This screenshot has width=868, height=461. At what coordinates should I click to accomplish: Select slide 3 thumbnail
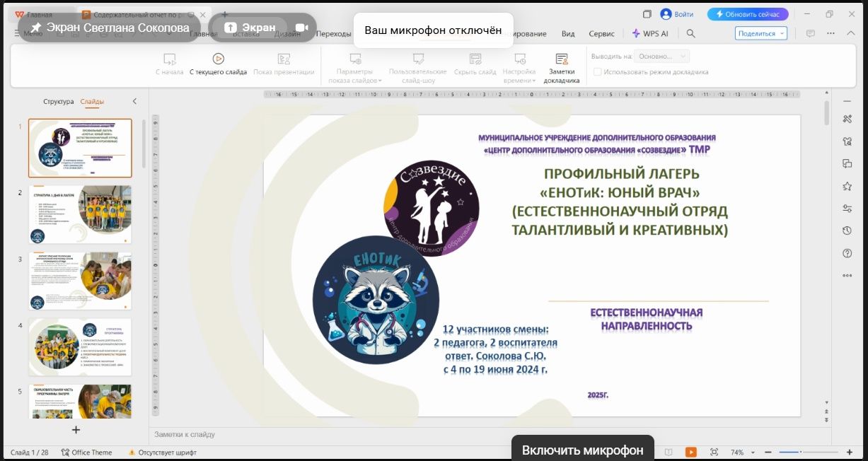[80, 281]
